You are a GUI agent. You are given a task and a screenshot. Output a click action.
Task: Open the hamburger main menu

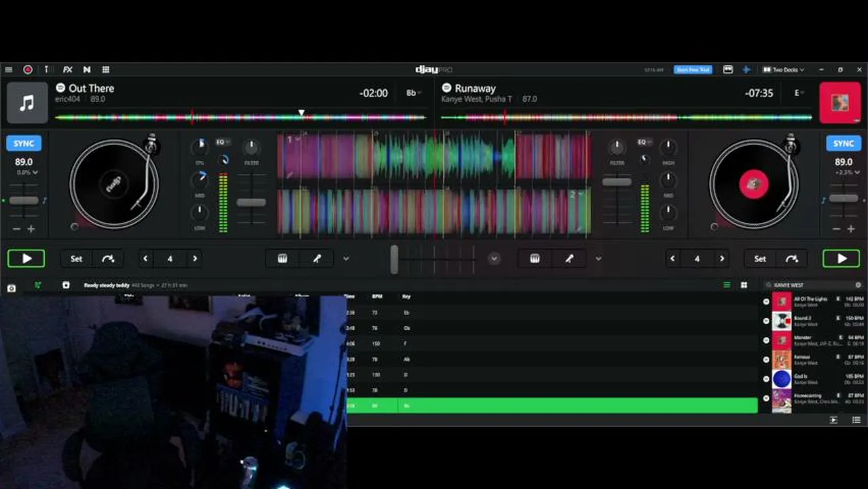(x=8, y=69)
